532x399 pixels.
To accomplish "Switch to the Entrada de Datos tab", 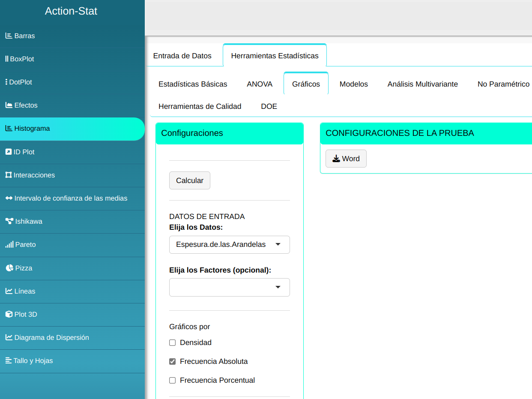I will (x=182, y=56).
